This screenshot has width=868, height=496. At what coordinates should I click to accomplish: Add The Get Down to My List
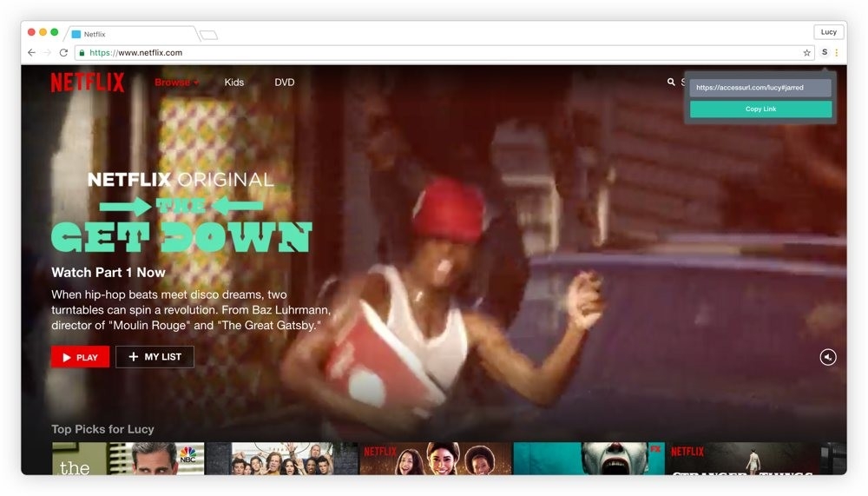[x=155, y=357]
